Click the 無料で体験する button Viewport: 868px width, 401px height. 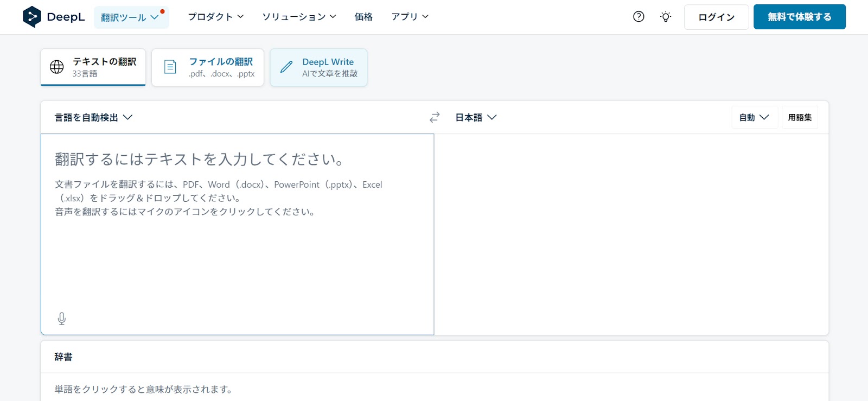click(800, 17)
